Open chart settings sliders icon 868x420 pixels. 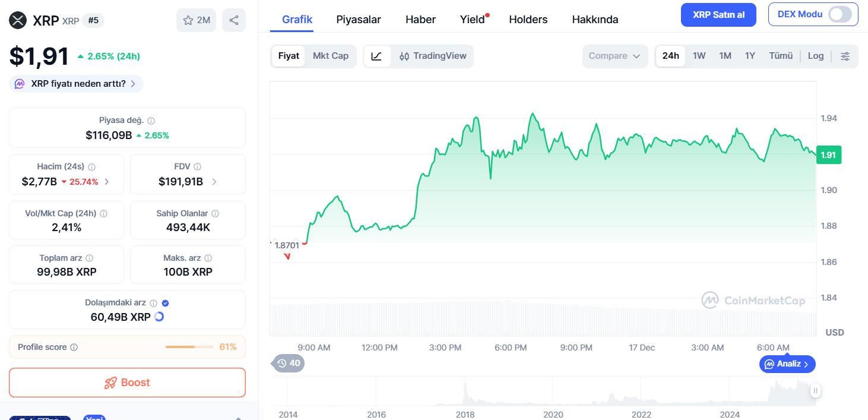click(845, 56)
